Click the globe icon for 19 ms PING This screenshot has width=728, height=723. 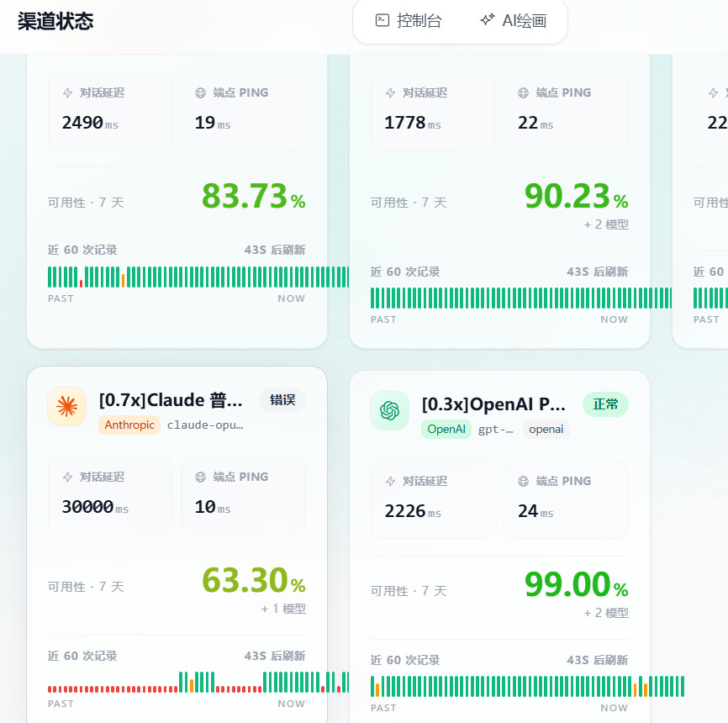[201, 92]
